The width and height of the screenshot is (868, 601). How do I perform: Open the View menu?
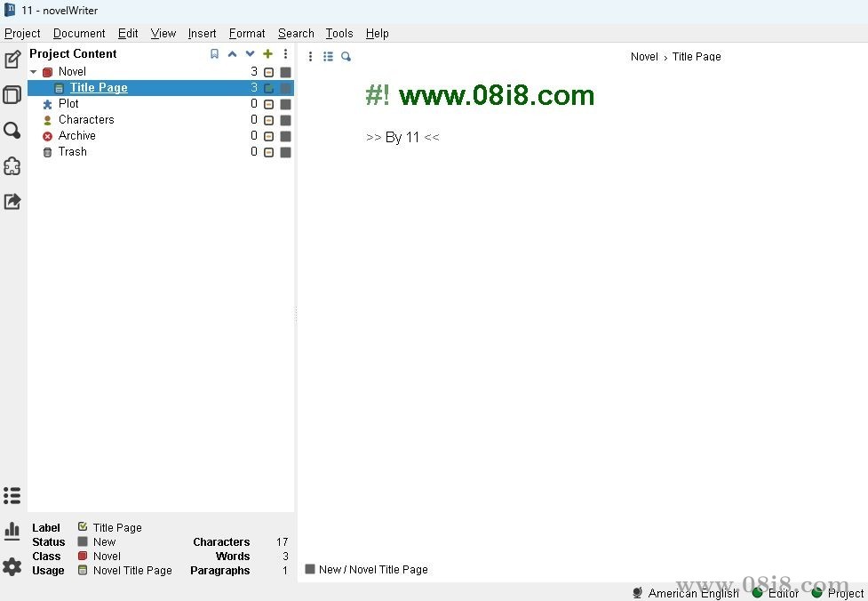click(163, 33)
